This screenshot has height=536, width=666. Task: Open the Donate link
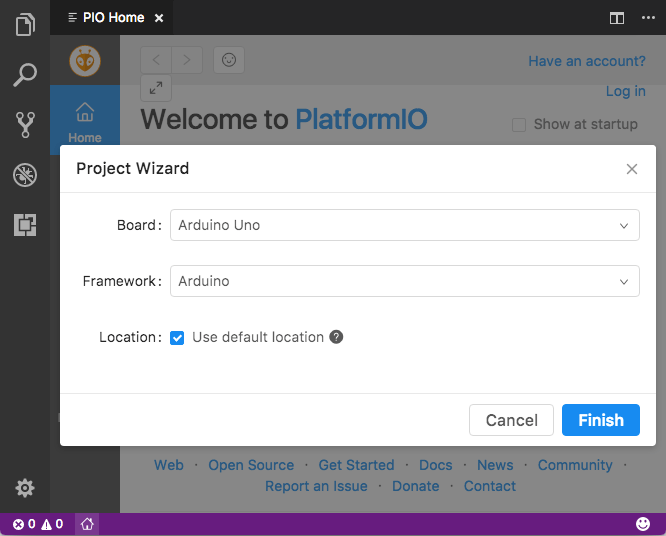click(x=416, y=486)
